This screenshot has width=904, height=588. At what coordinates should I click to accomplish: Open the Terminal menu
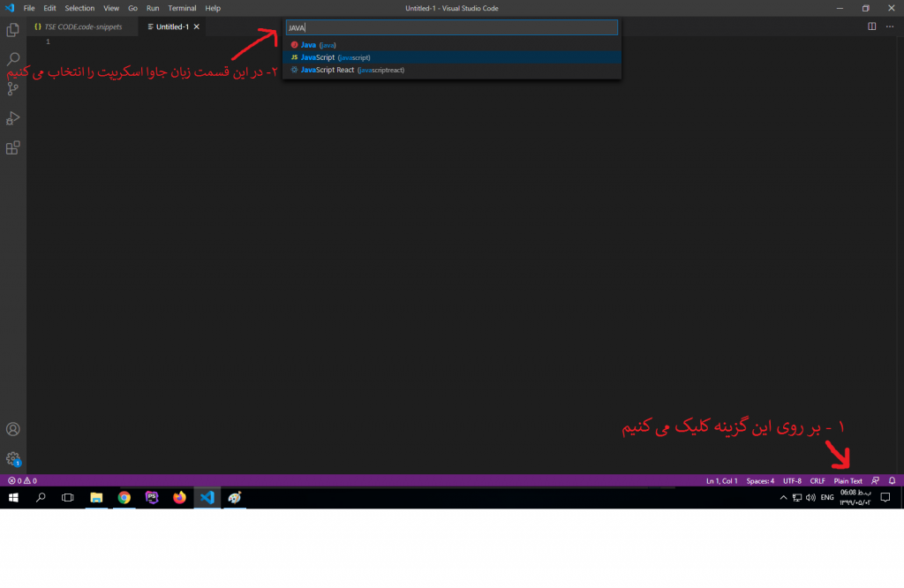click(x=182, y=8)
